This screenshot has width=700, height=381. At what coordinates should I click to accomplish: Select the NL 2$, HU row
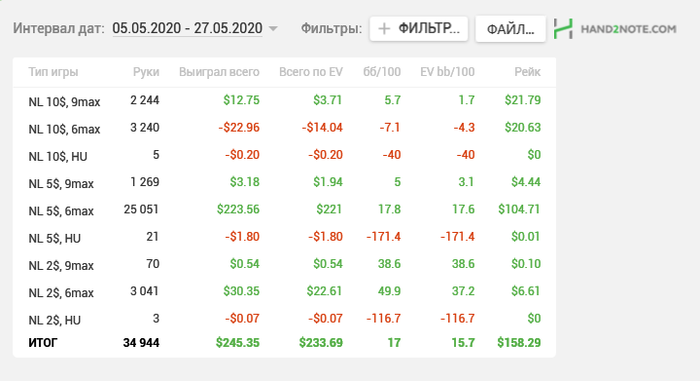(x=284, y=318)
